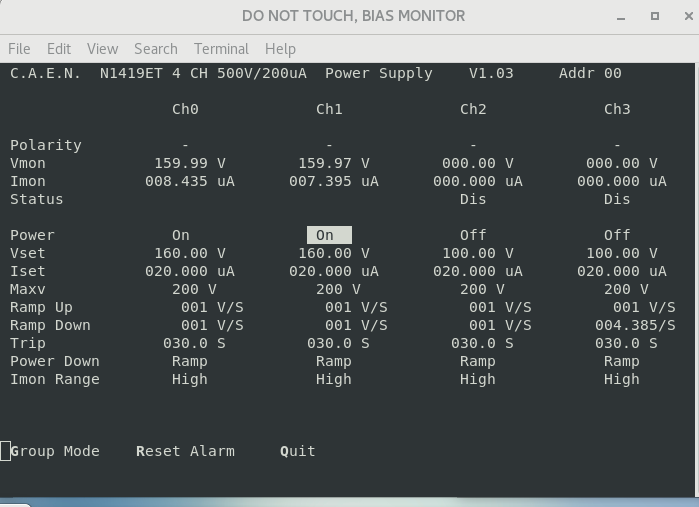Maximize the bias monitor window
Screen dimensions: 699x507
[655, 16]
